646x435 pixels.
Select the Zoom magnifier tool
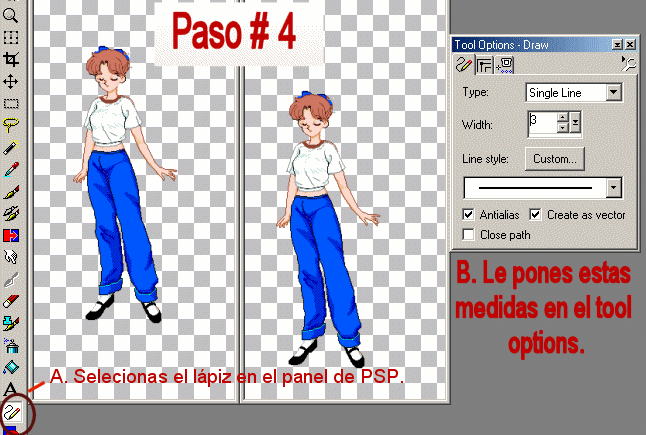11,14
